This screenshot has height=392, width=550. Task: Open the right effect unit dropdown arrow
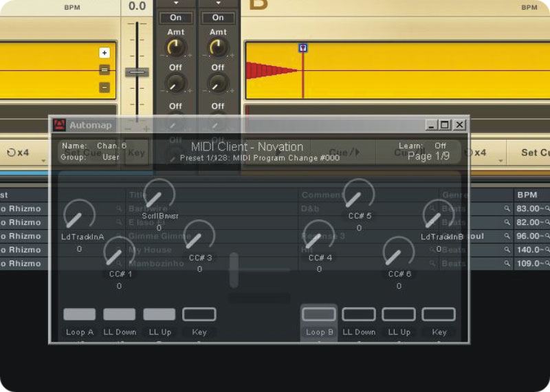tap(218, 3)
